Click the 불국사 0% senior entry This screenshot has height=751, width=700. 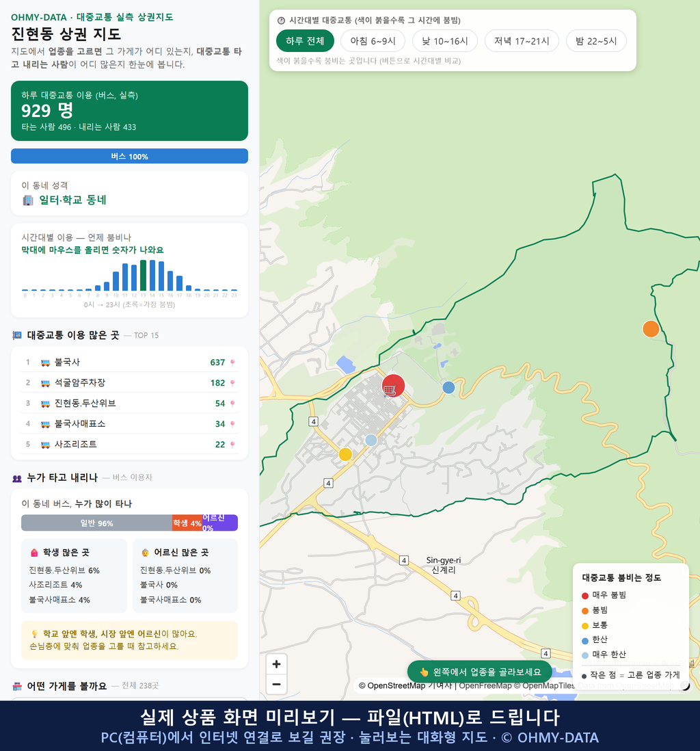(159, 585)
